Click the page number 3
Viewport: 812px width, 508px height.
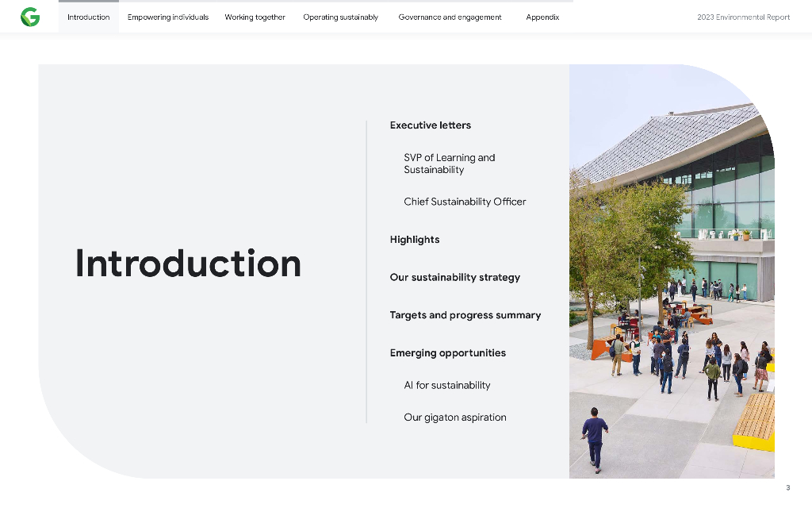tap(787, 487)
